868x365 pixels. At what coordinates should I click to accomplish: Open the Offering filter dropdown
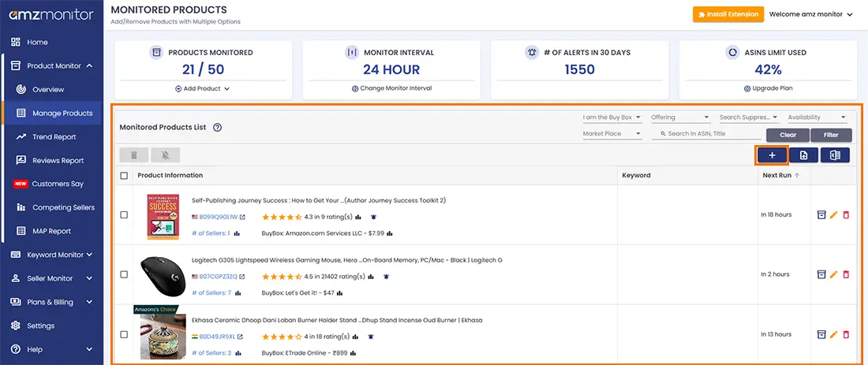pyautogui.click(x=680, y=117)
